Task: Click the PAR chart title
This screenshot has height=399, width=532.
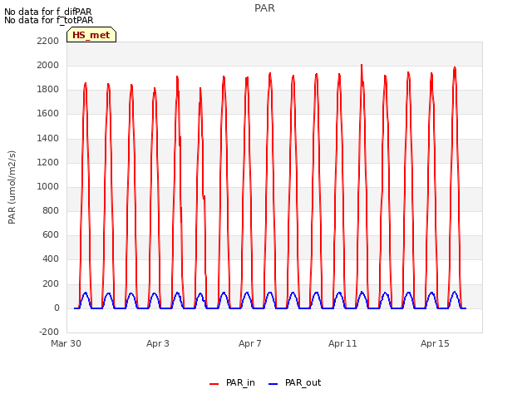Action: click(x=264, y=8)
